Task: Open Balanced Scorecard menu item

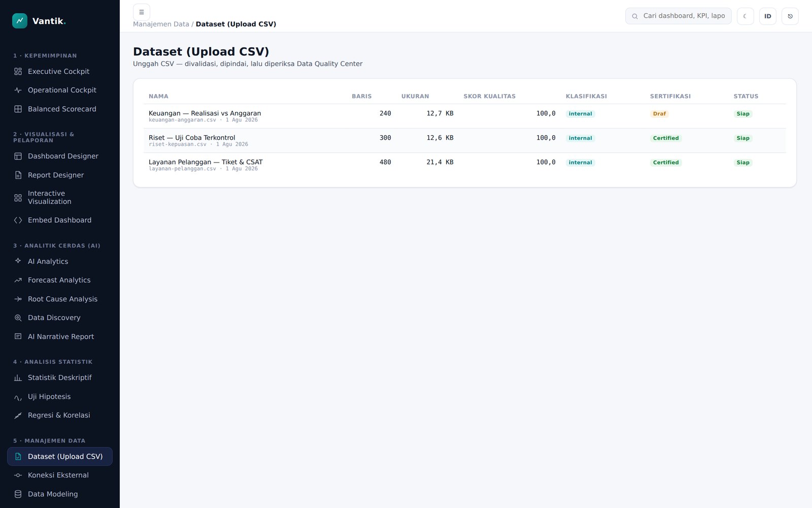Action: pyautogui.click(x=60, y=109)
